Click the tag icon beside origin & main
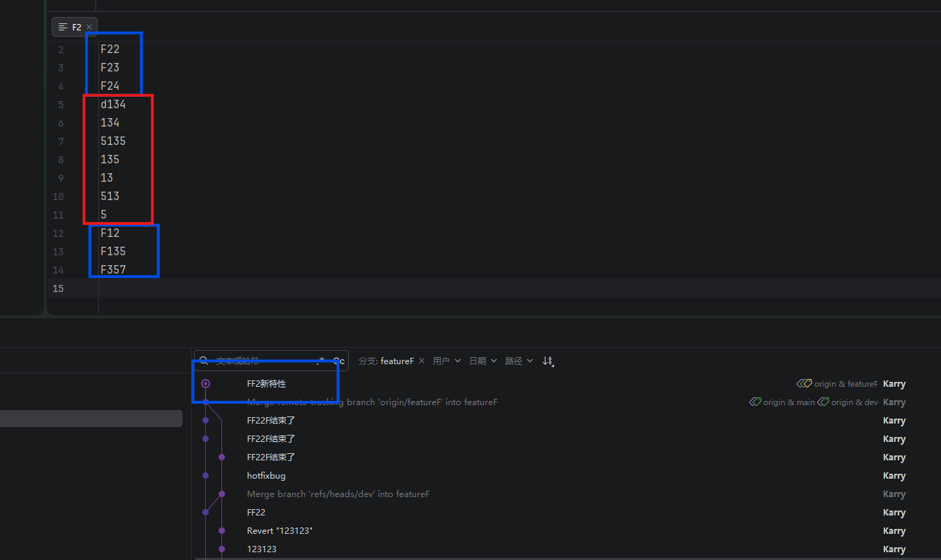The width and height of the screenshot is (941, 560). pos(755,402)
